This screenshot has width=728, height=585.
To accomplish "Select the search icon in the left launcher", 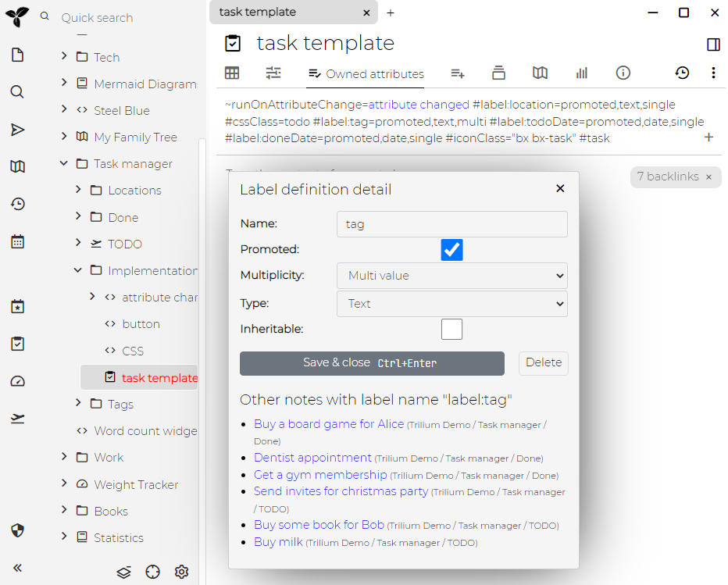I will click(16, 91).
